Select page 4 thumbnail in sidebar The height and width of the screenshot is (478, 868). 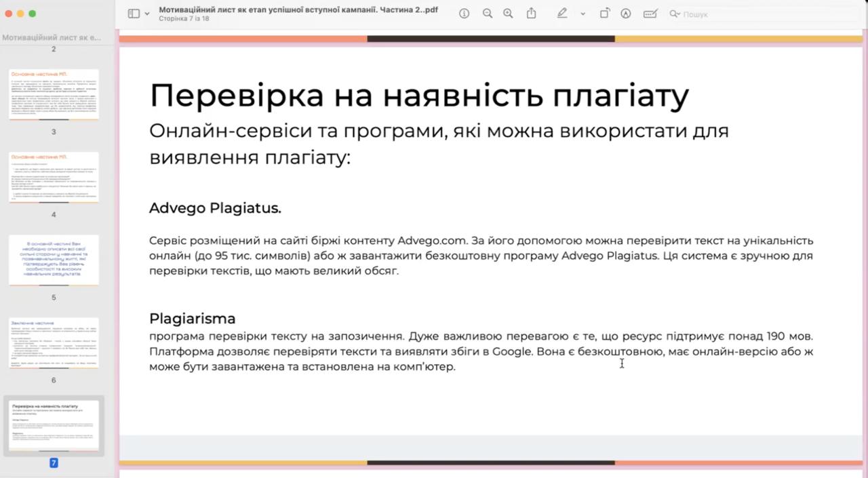click(x=54, y=177)
